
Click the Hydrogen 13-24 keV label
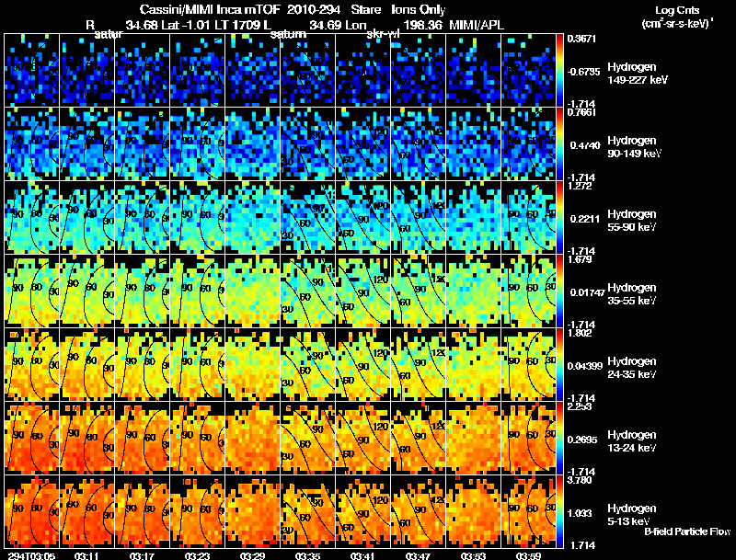632,441
